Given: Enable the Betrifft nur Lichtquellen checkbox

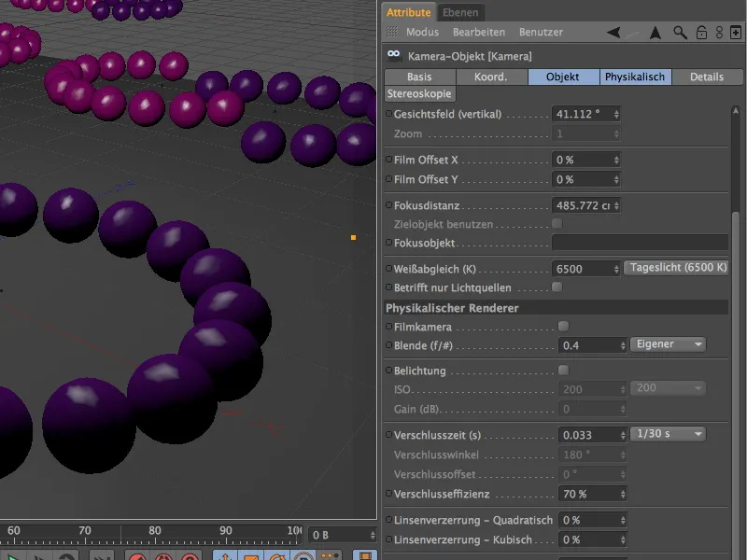Looking at the screenshot, I should (x=557, y=287).
